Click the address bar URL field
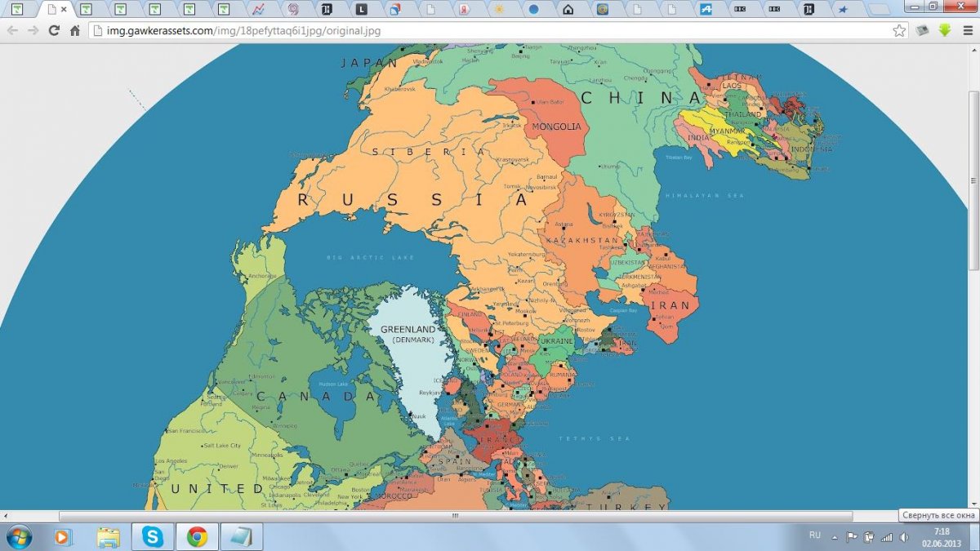The height and width of the screenshot is (551, 980). 490,31
